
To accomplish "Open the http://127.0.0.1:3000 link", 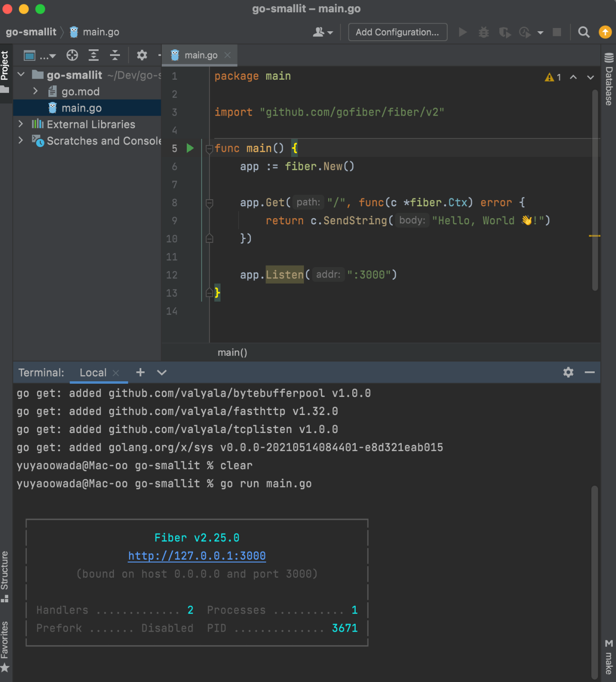I will click(197, 556).
